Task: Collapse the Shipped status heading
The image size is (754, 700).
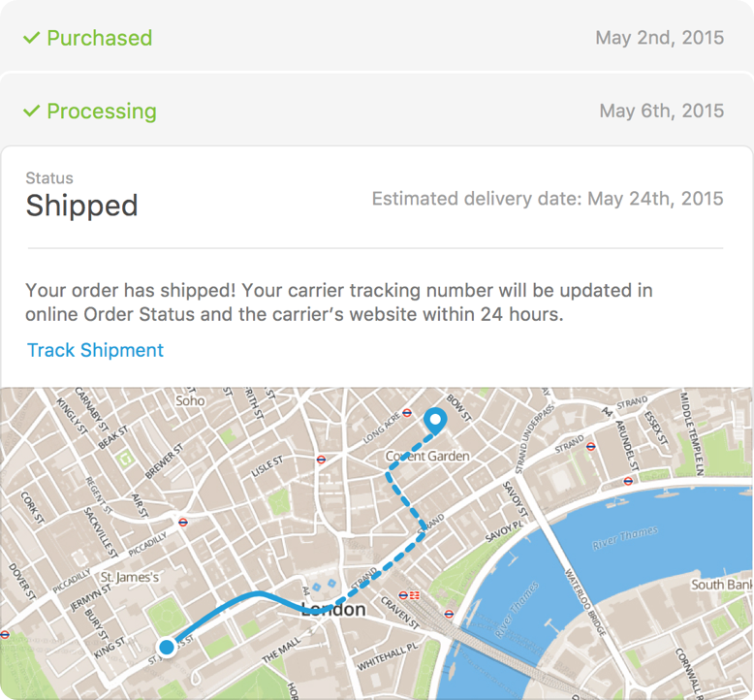Action: [81, 206]
